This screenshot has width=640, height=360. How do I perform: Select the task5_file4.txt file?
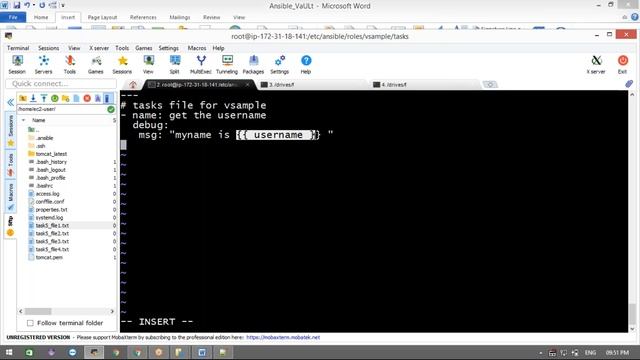tap(52, 249)
